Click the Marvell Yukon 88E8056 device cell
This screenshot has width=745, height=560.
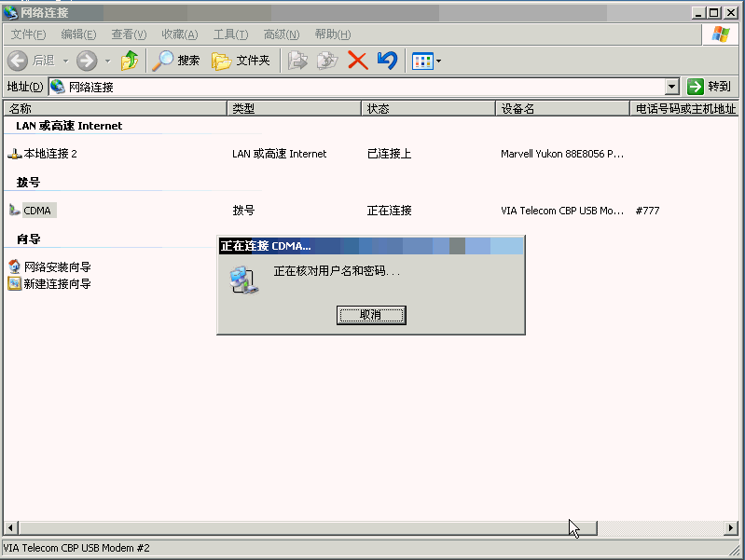(x=562, y=154)
